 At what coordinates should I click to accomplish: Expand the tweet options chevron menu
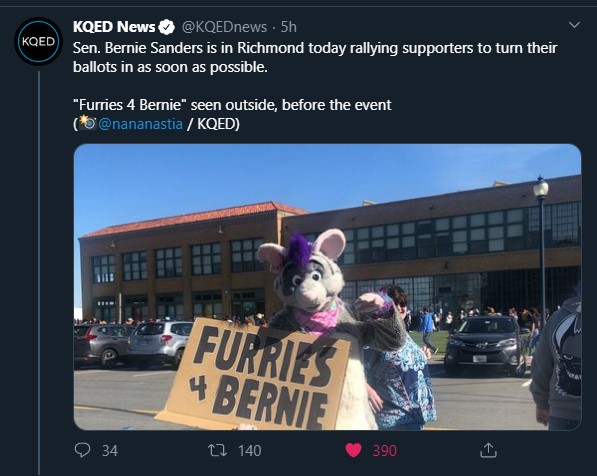(574, 25)
